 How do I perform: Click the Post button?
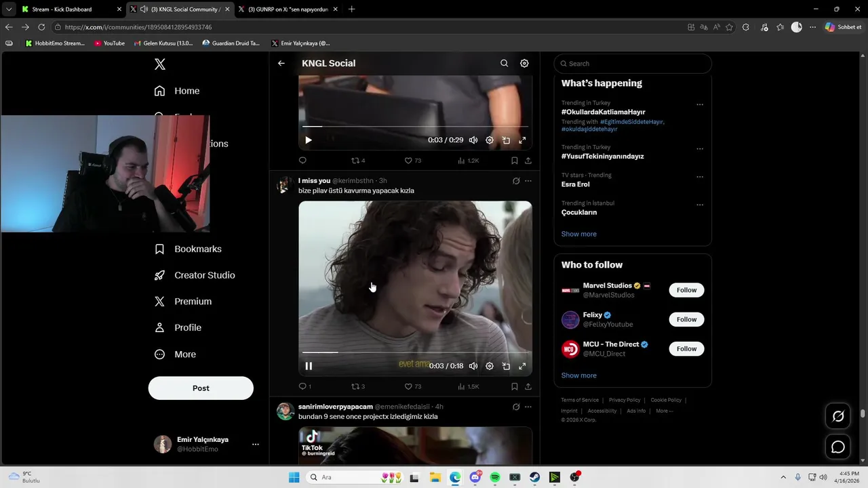pos(201,388)
